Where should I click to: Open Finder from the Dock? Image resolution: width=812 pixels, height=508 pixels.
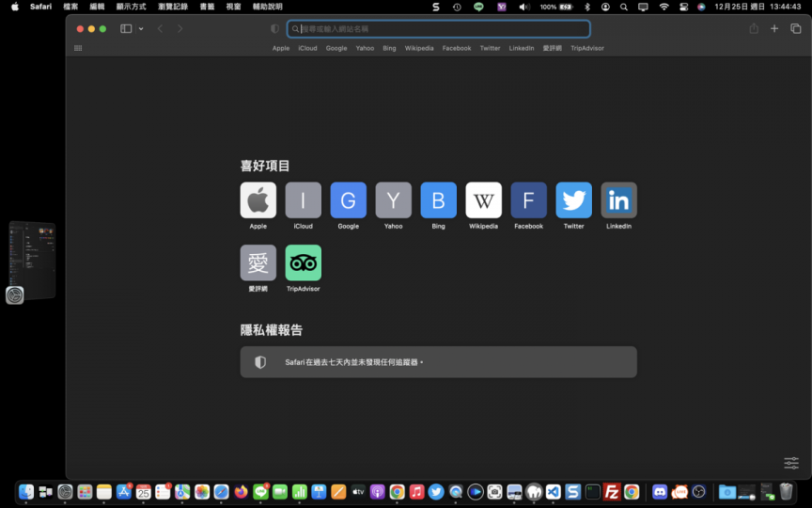26,491
